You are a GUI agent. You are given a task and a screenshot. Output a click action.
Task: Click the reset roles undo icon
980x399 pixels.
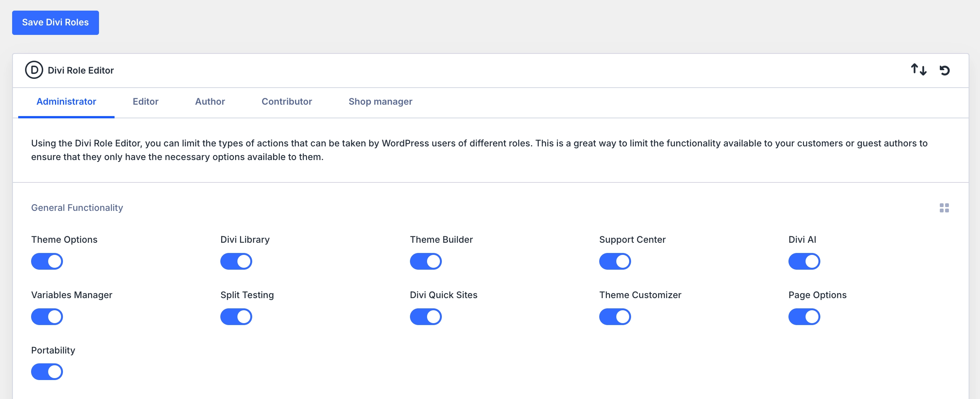(944, 71)
